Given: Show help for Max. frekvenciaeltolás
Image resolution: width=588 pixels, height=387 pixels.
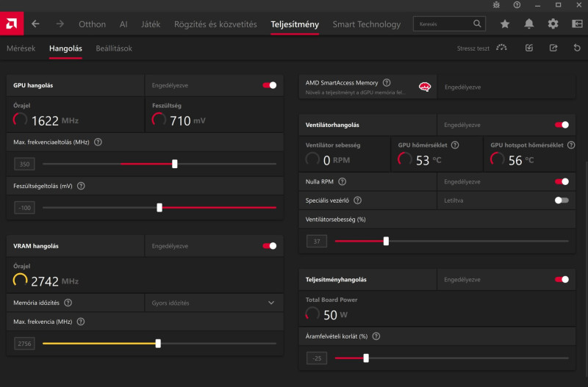Looking at the screenshot, I should tap(98, 142).
